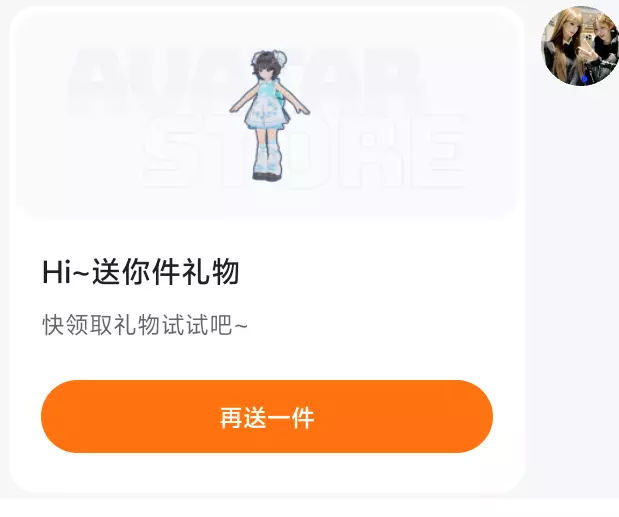Click the avatar's outstretched right hand

pos(237,108)
